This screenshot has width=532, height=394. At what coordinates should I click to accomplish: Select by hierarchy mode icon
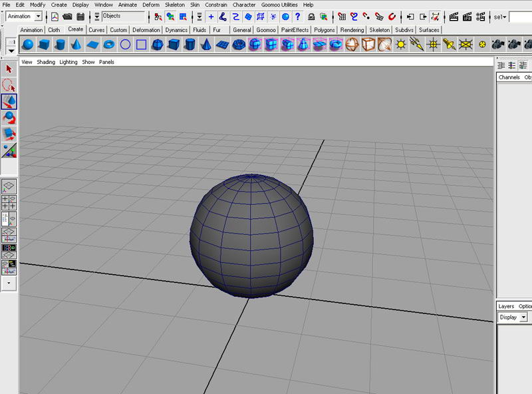tap(158, 17)
